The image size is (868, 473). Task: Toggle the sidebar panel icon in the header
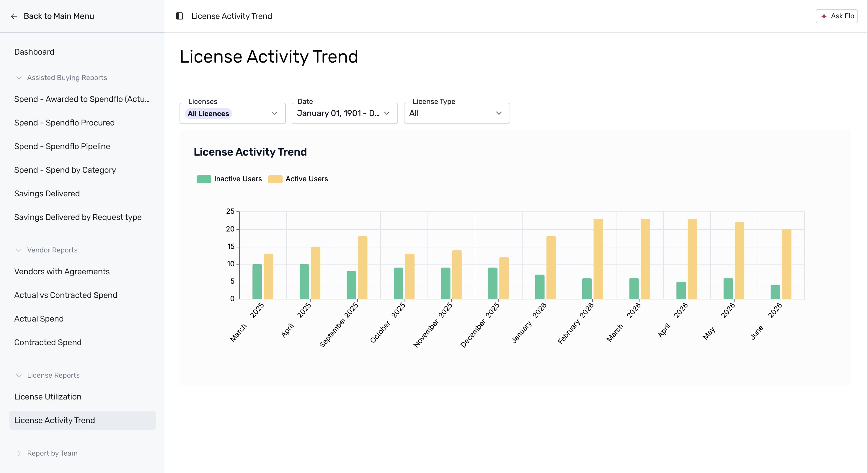180,16
